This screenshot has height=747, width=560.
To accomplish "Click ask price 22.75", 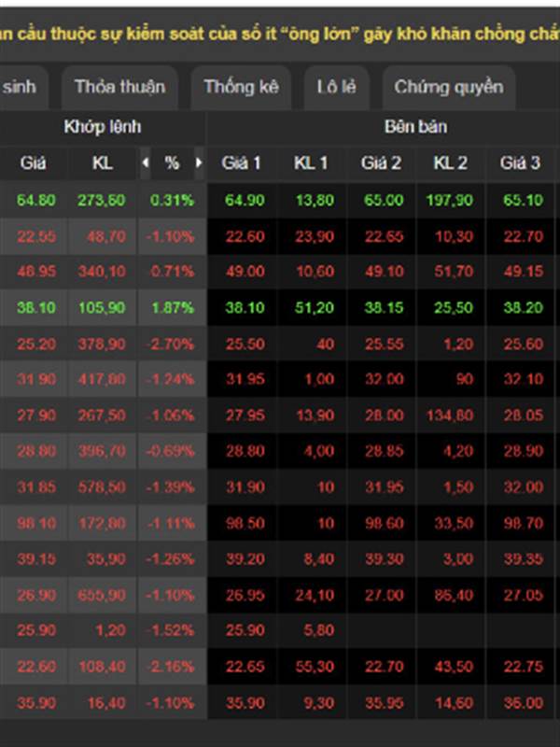I will point(523,666).
